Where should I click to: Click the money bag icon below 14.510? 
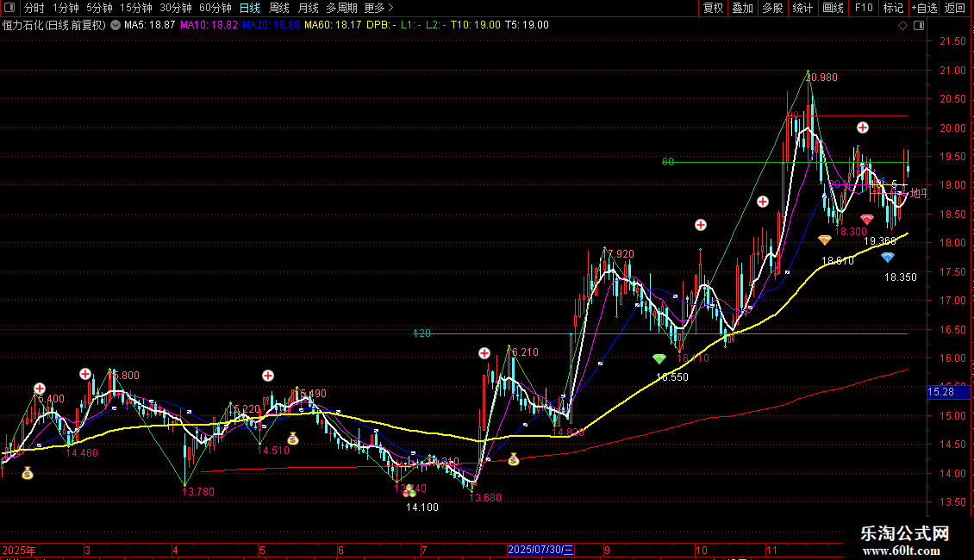pos(292,439)
